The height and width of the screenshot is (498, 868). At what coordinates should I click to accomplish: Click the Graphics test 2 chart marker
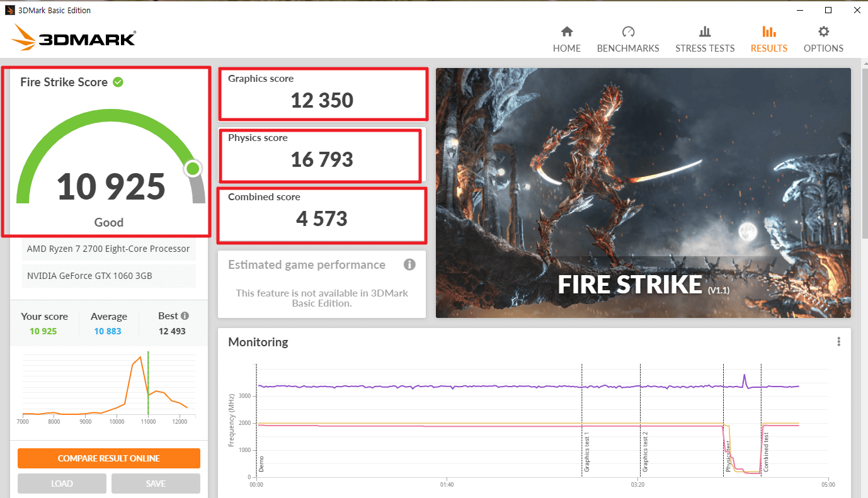[x=645, y=452]
